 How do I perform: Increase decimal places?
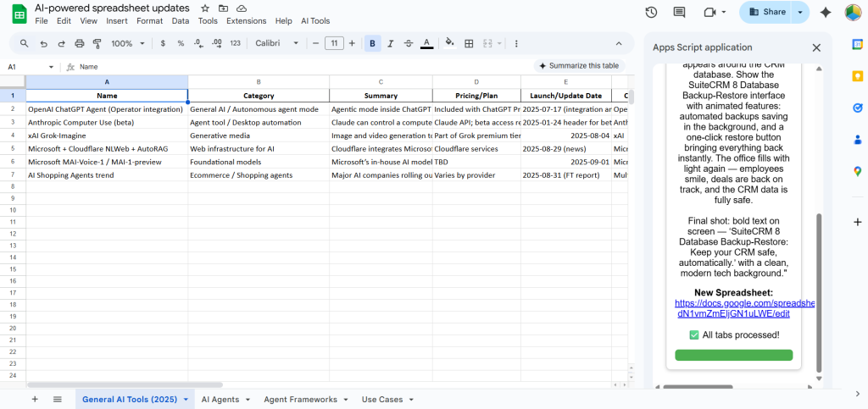[x=217, y=43]
